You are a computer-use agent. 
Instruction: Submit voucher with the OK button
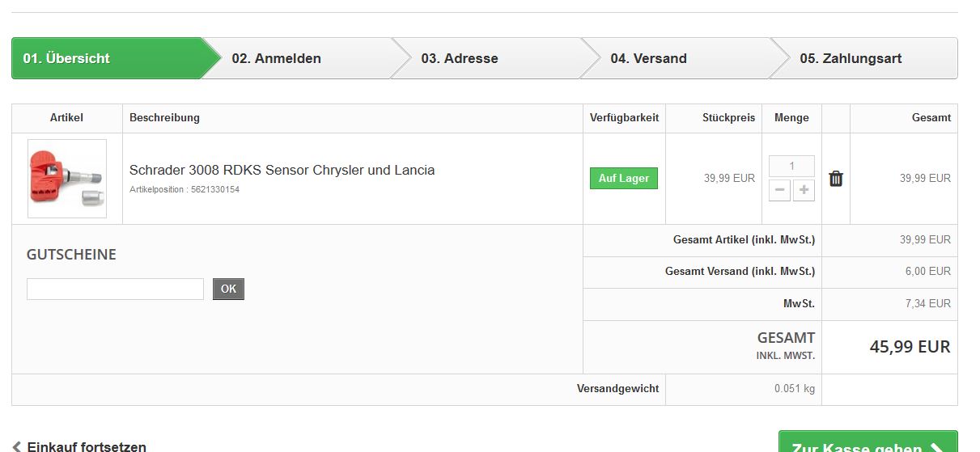click(228, 289)
